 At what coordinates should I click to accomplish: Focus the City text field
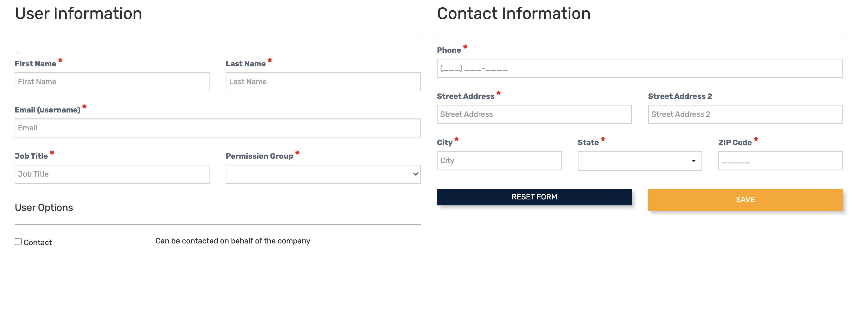coord(499,161)
